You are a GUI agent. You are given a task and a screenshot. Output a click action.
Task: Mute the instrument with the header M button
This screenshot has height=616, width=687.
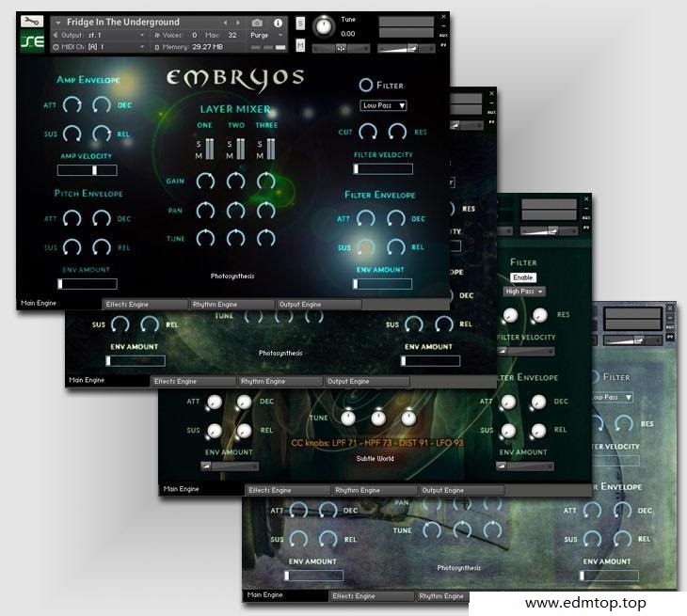300,44
